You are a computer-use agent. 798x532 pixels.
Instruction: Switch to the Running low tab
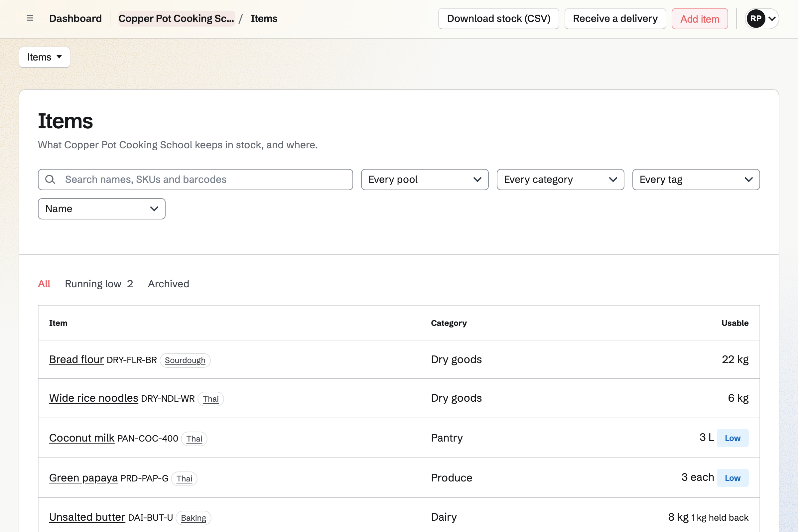tap(99, 284)
